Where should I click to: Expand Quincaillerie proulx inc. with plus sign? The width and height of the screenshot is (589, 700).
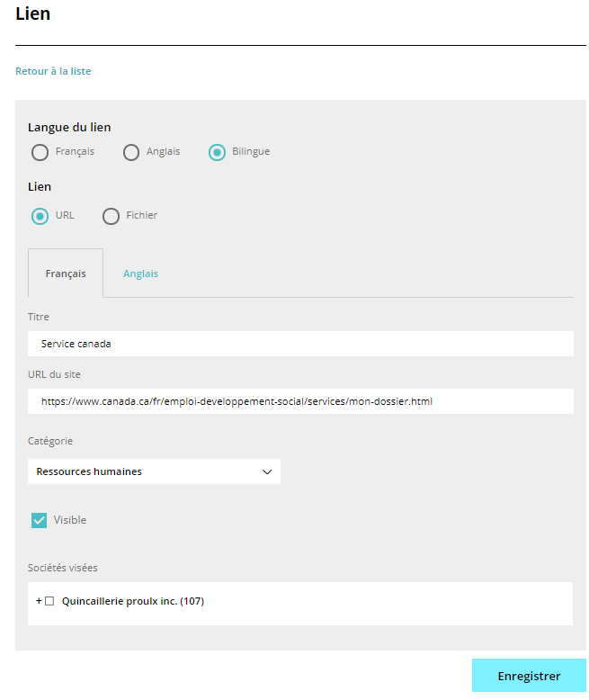39,601
